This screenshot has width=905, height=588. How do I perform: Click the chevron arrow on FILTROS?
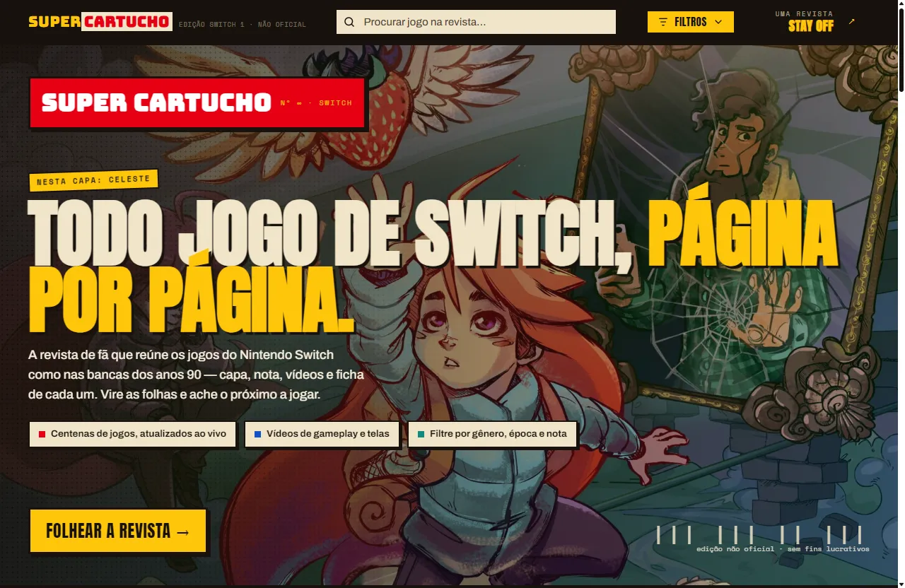(x=718, y=22)
